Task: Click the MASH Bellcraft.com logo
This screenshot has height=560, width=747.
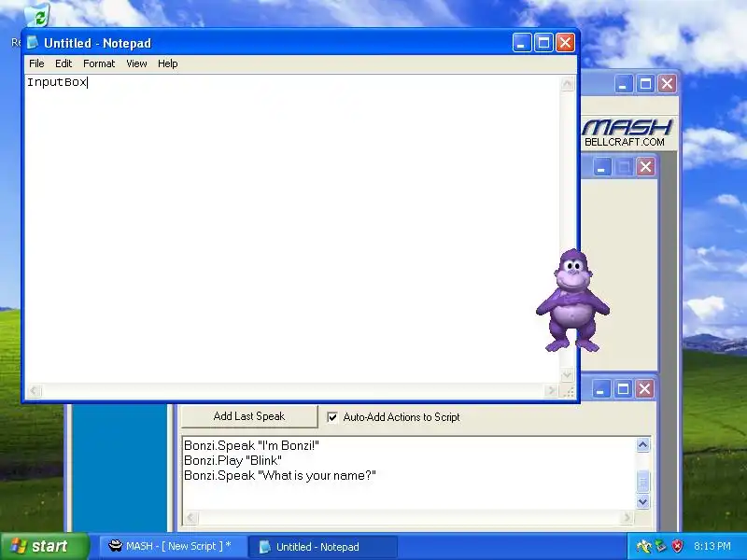Action: point(627,133)
